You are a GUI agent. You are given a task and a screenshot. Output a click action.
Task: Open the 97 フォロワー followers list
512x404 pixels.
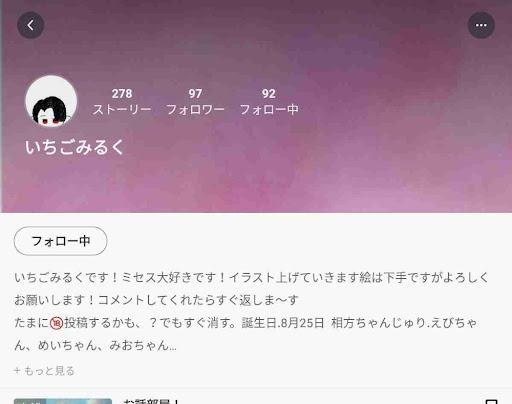tap(195, 102)
